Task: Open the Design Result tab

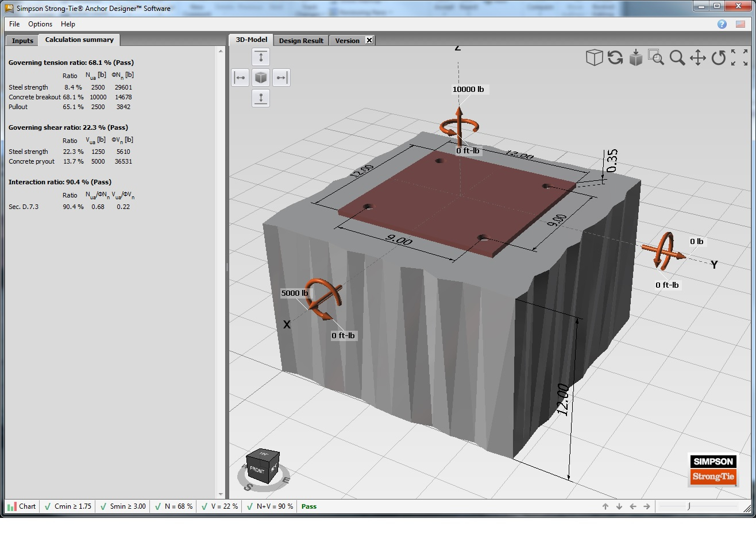Action: 301,41
